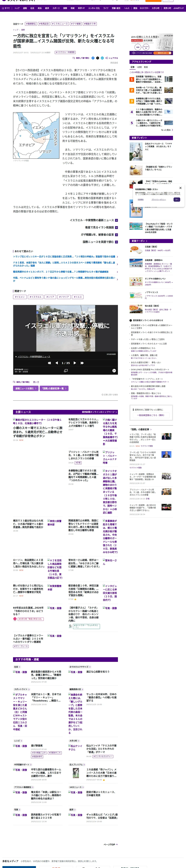Jump to the slideshow's first slide
This screenshot has height=868, width=186.
tap(49, 363)
